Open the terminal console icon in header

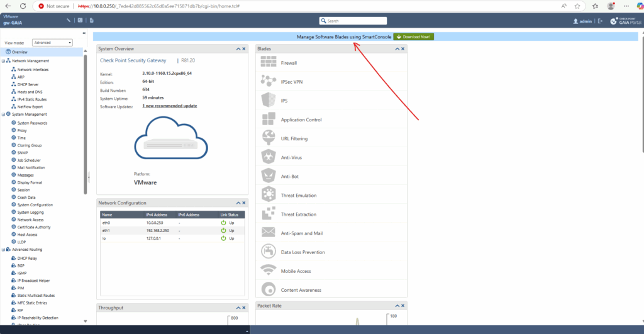click(x=80, y=20)
